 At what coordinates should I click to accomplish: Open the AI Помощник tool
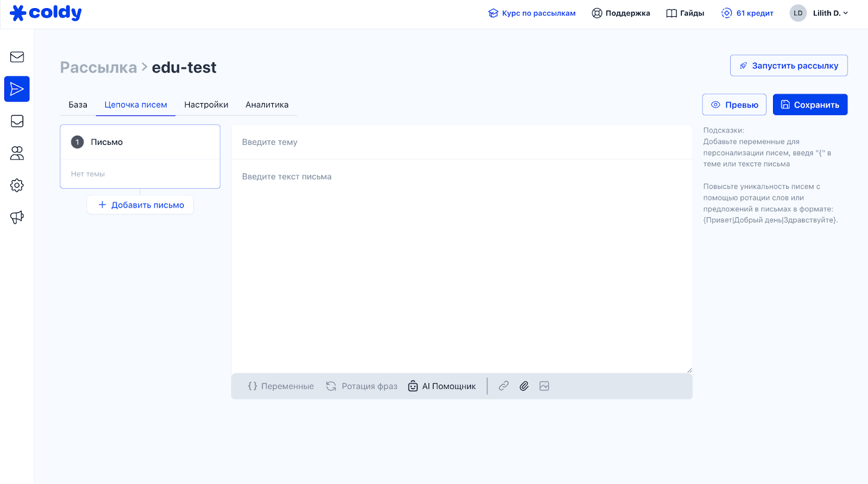(x=442, y=386)
